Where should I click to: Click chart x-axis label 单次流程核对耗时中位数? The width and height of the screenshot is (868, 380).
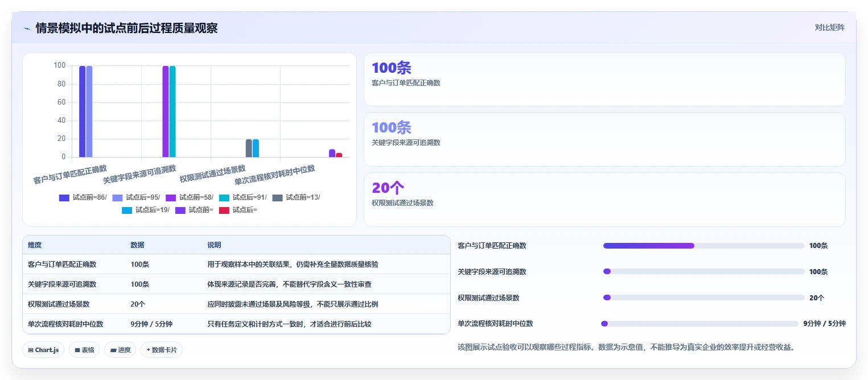point(275,175)
